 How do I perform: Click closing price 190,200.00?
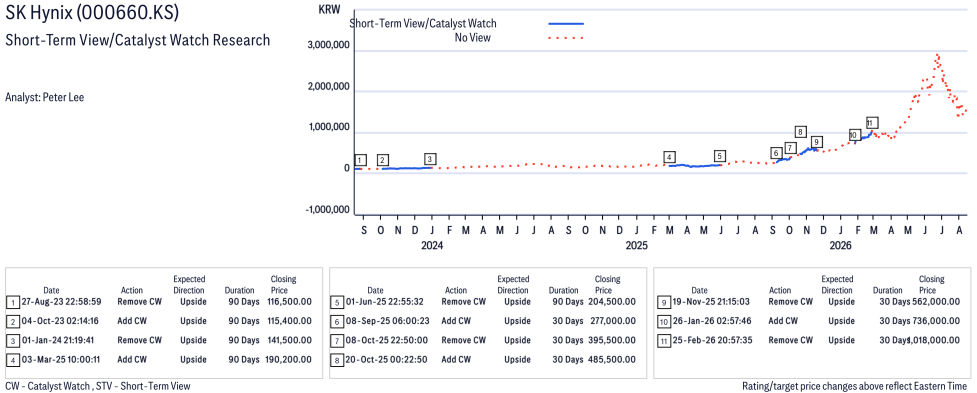coord(287,359)
